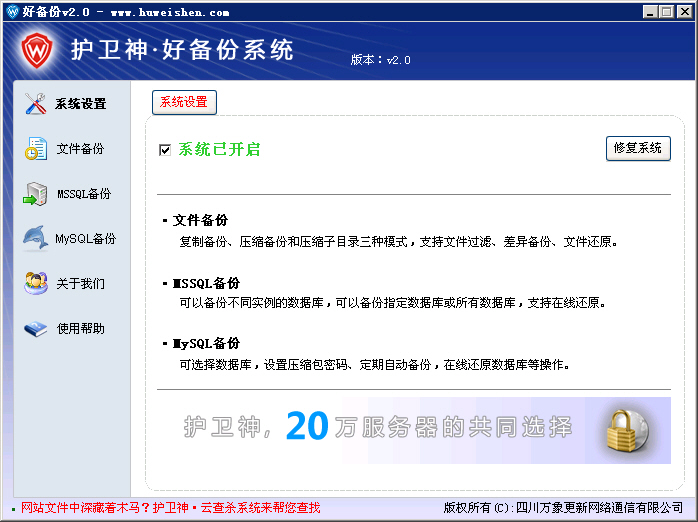Click the 关于我们 people icon
Image resolution: width=698 pixels, height=522 pixels.
click(36, 283)
